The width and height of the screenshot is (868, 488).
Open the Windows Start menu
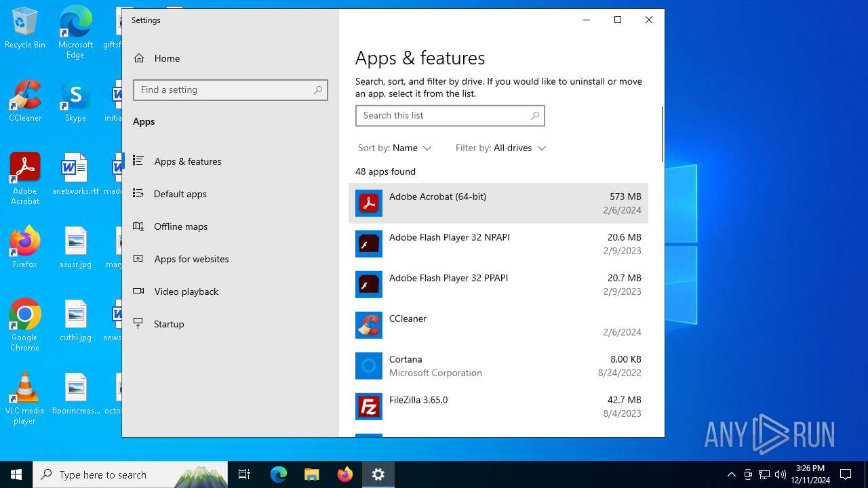[16, 474]
